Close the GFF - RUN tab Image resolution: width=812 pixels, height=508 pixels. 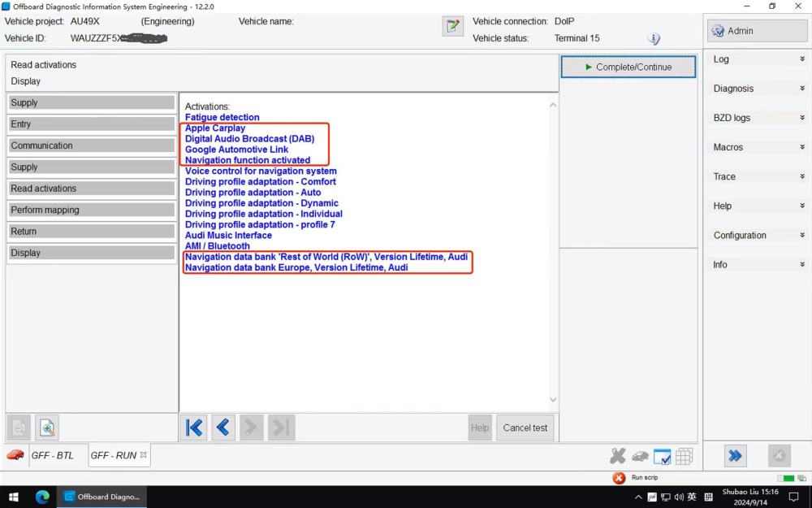144,454
